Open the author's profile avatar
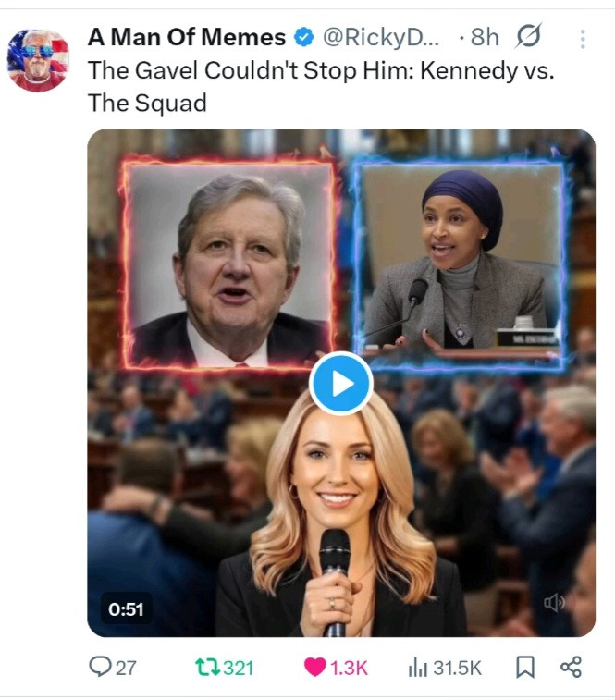 coord(38,61)
